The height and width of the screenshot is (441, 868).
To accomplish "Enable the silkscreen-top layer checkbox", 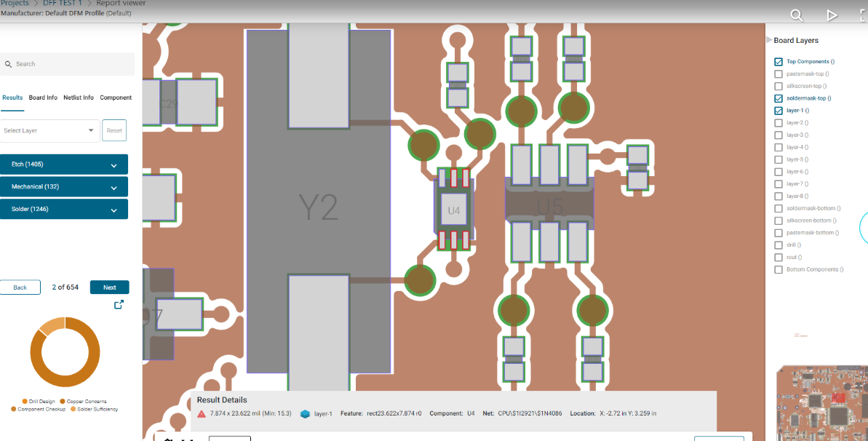I will coord(779,86).
